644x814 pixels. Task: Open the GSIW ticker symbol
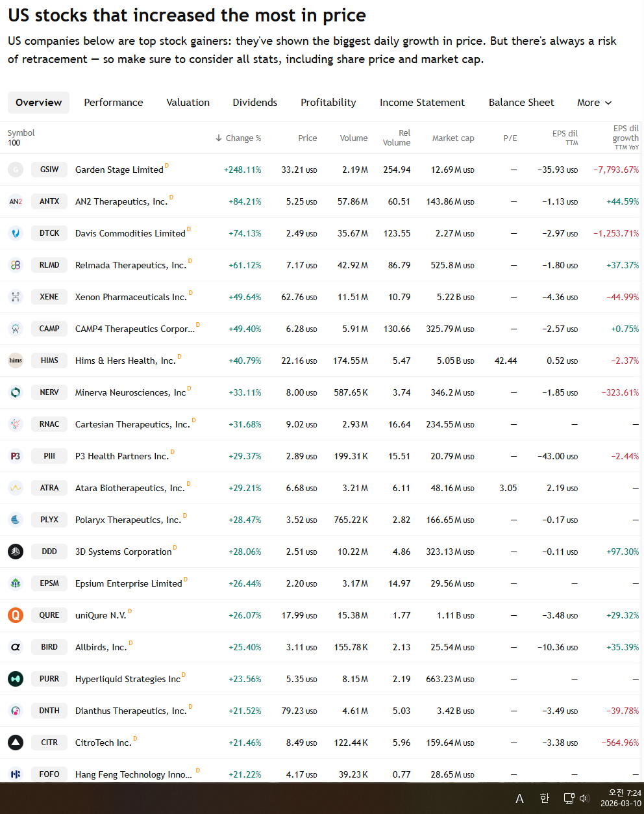49,170
